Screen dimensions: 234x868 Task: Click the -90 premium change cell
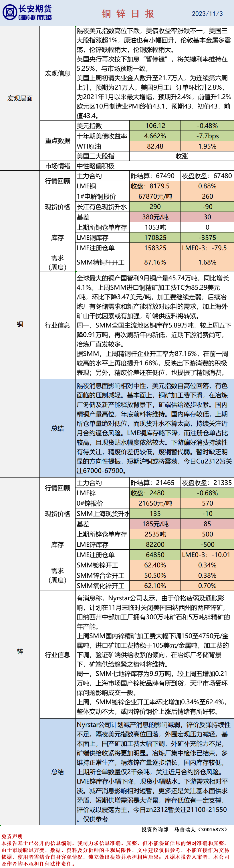[x=207, y=207]
